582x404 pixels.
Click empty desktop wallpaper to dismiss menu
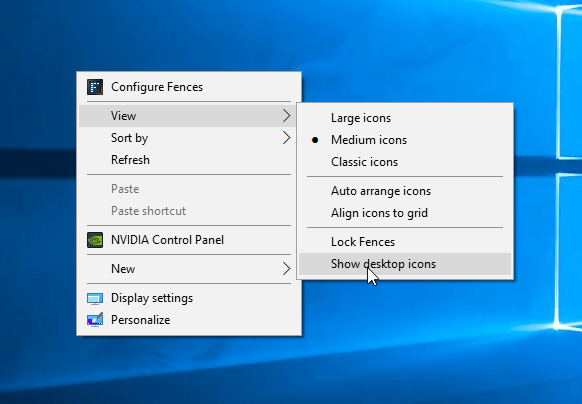408,353
